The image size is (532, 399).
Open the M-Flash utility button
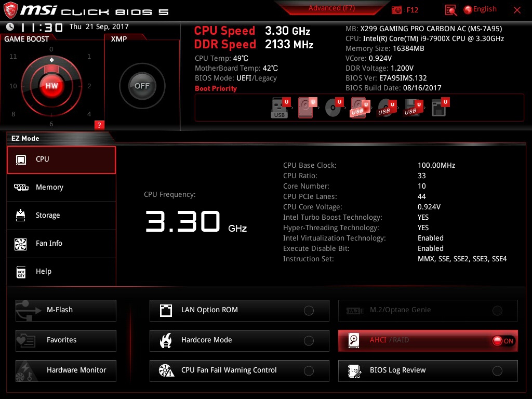[x=66, y=311]
